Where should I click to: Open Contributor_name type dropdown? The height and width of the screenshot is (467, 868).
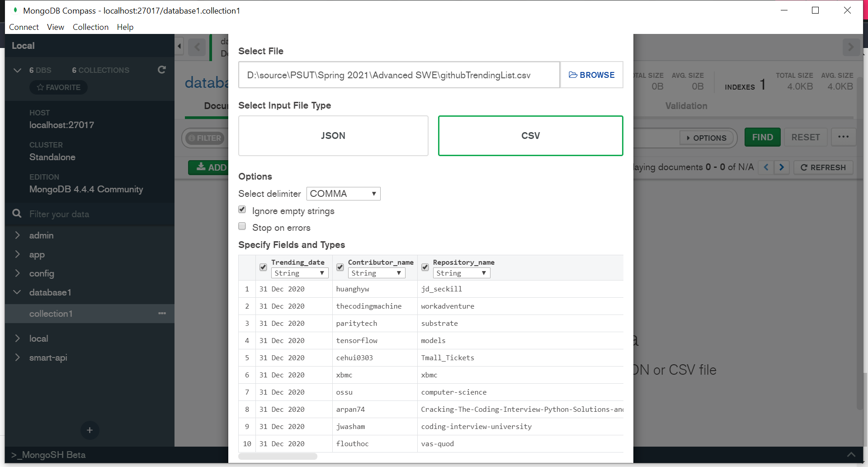point(376,273)
